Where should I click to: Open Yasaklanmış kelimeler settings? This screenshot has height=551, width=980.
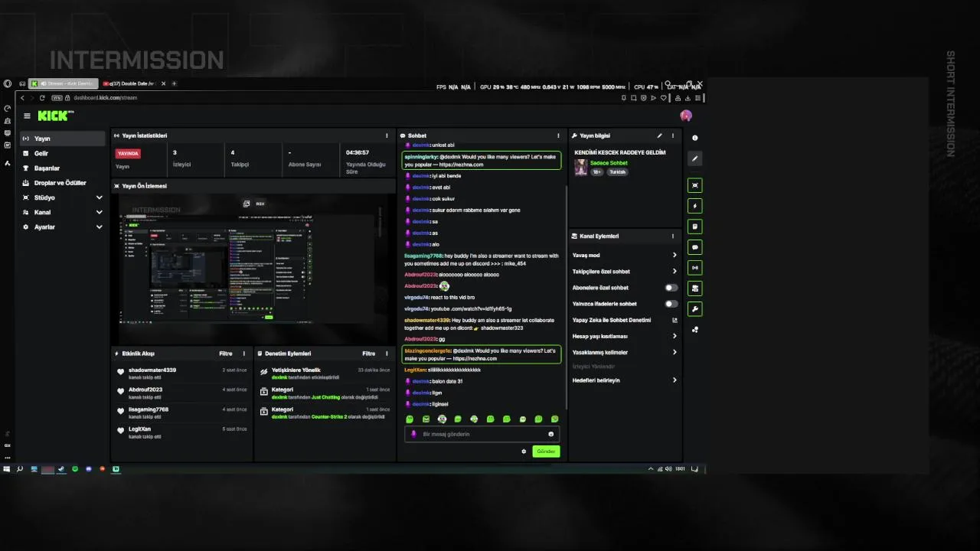coord(625,352)
